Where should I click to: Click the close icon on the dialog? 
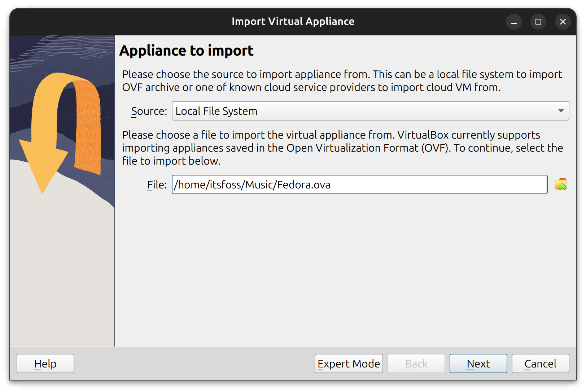click(x=563, y=22)
